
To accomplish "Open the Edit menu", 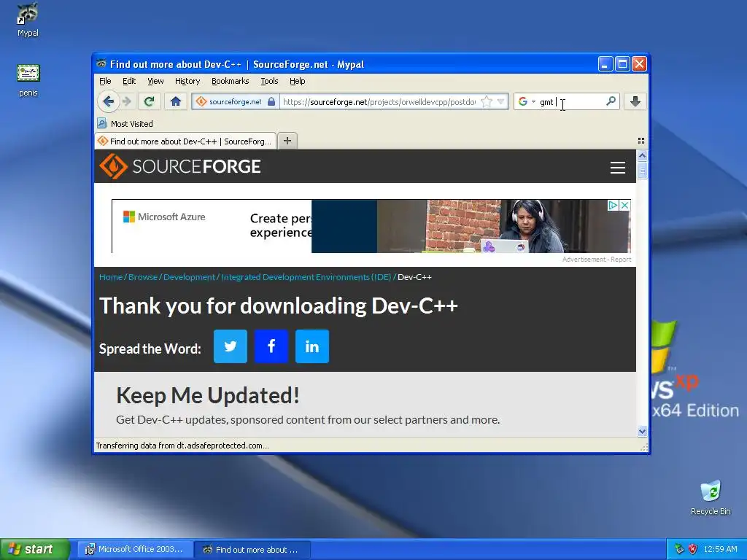I will pos(129,81).
